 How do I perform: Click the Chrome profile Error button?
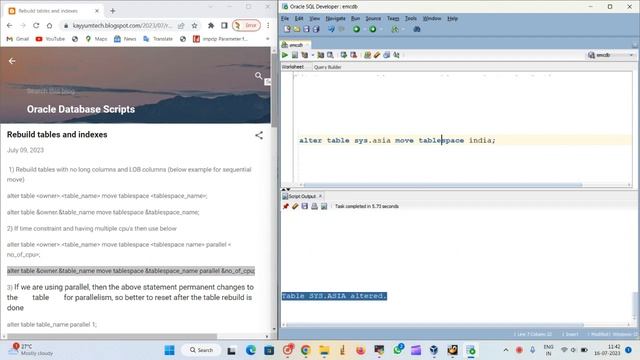246,25
